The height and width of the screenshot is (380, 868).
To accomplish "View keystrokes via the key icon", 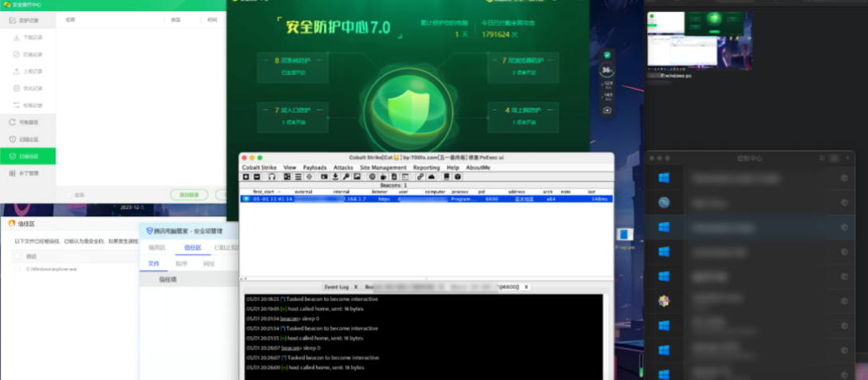I will (346, 176).
